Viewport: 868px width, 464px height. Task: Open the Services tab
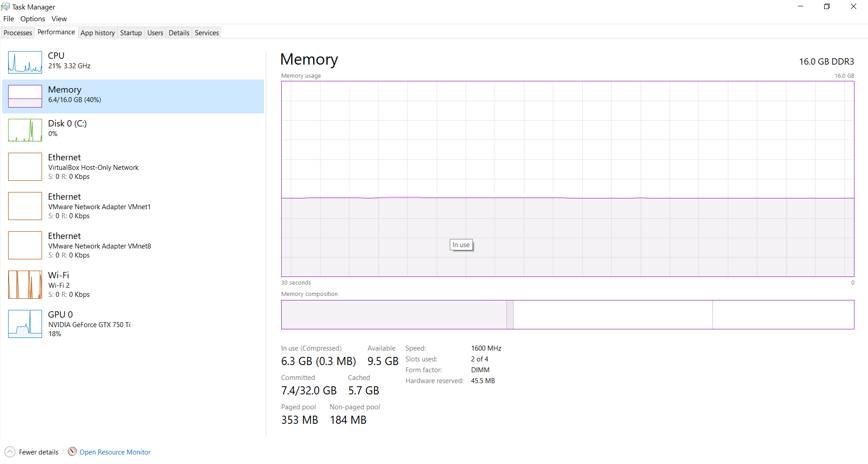[x=207, y=33]
